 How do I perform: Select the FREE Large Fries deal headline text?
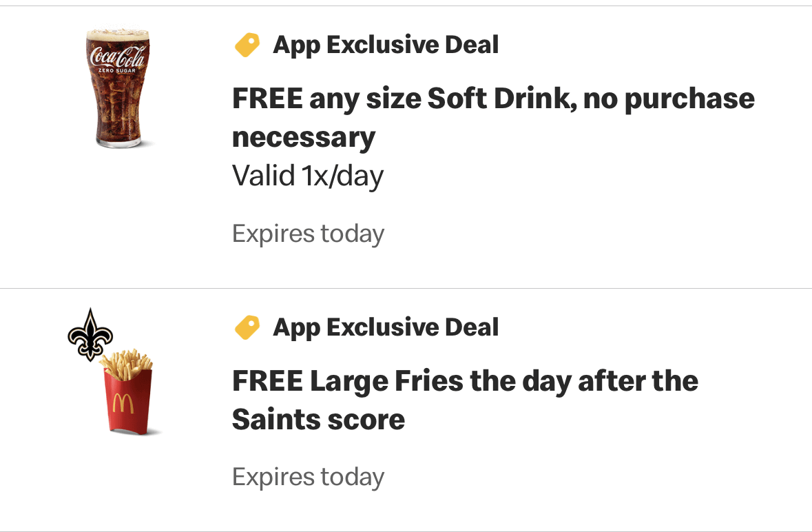pos(465,400)
